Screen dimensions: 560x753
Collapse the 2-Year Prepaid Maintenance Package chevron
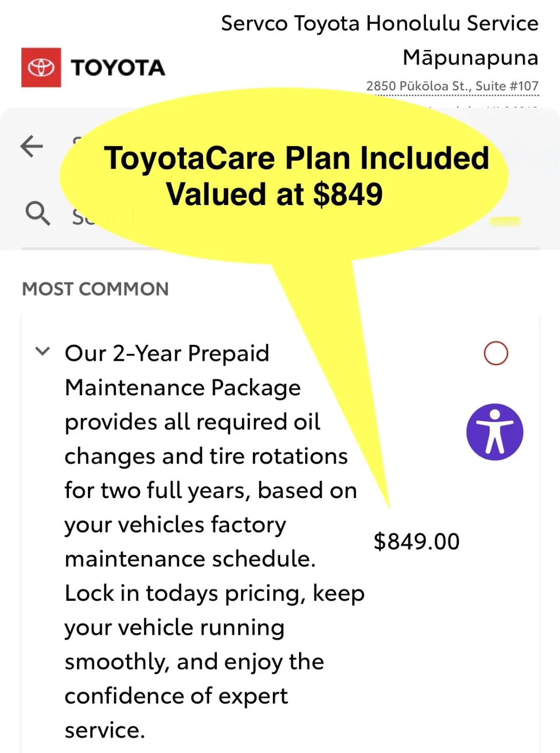pyautogui.click(x=42, y=352)
